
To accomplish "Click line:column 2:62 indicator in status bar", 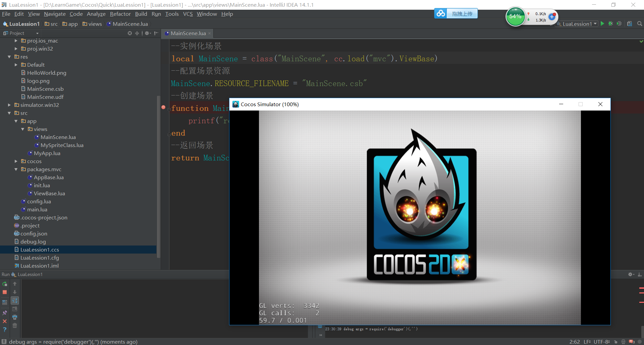I will tap(575, 342).
